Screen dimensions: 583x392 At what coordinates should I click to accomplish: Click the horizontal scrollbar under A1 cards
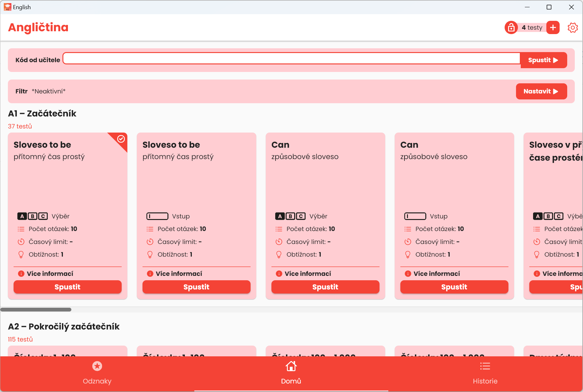(36, 310)
